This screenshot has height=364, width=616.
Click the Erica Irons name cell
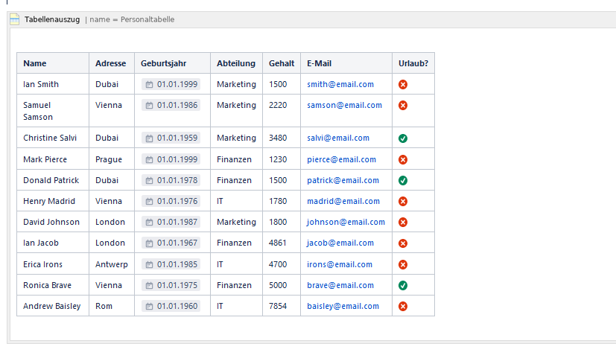click(x=53, y=264)
